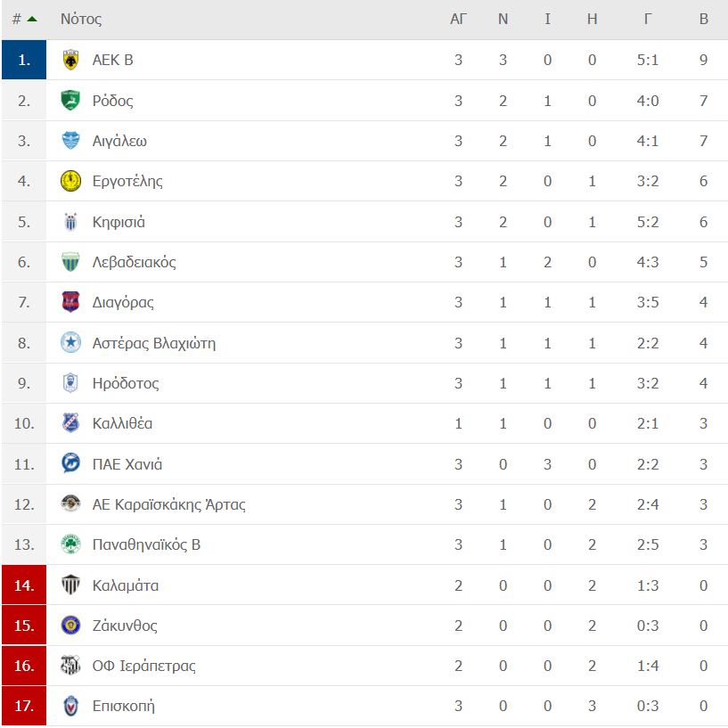Open the Κηφισιά team link

(119, 222)
